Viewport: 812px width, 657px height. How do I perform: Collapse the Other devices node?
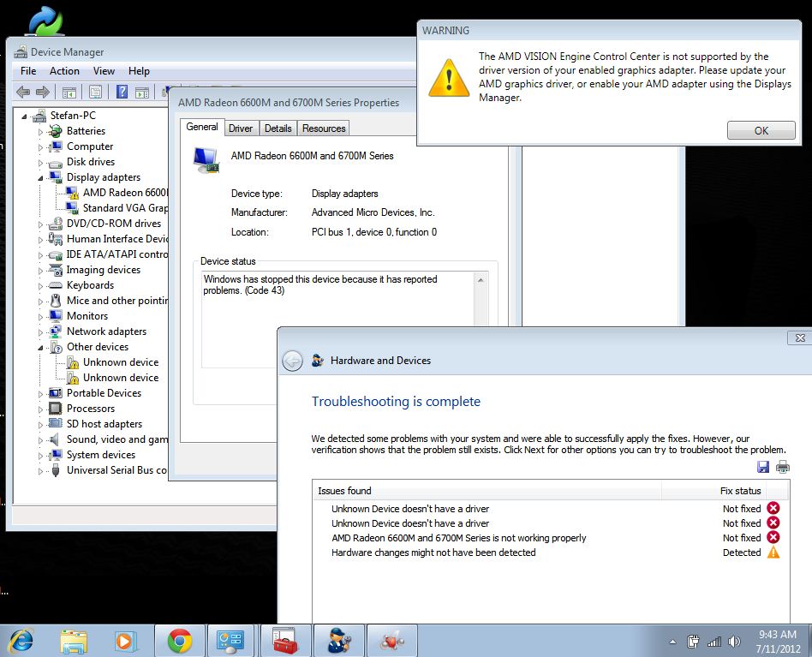click(40, 348)
